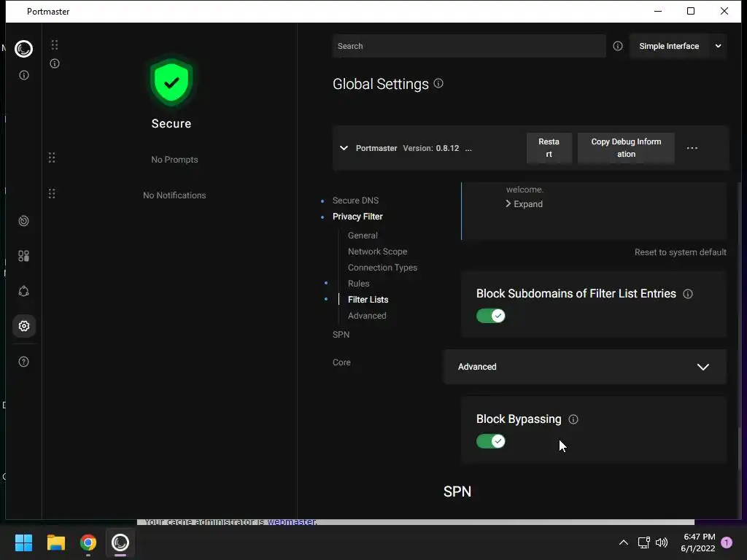
Task: Click info icon next to search field
Action: (618, 46)
